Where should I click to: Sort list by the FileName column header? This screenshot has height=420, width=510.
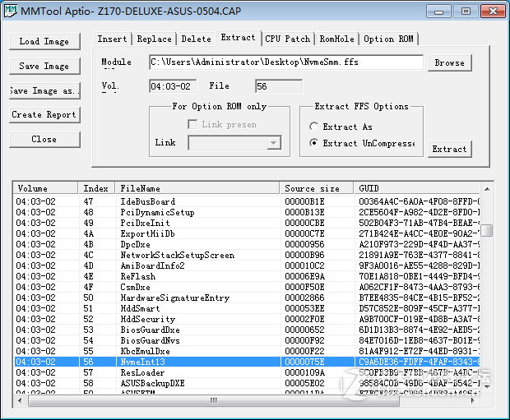coord(196,188)
